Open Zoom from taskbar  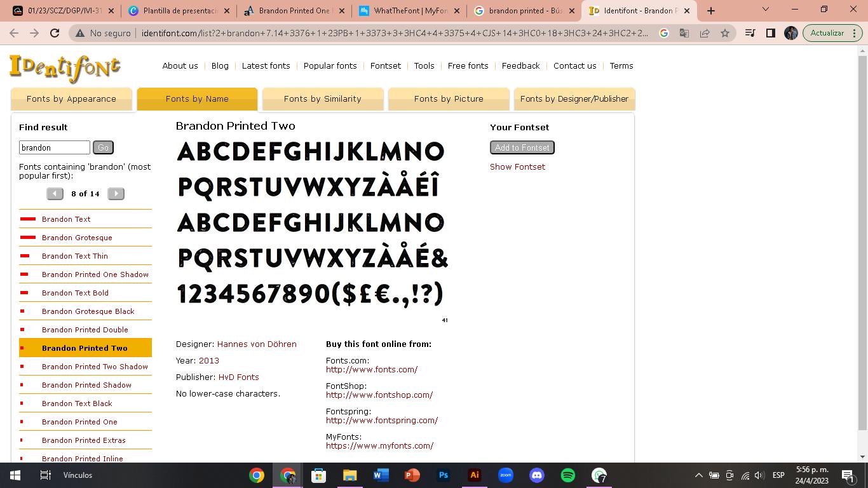pos(506,475)
